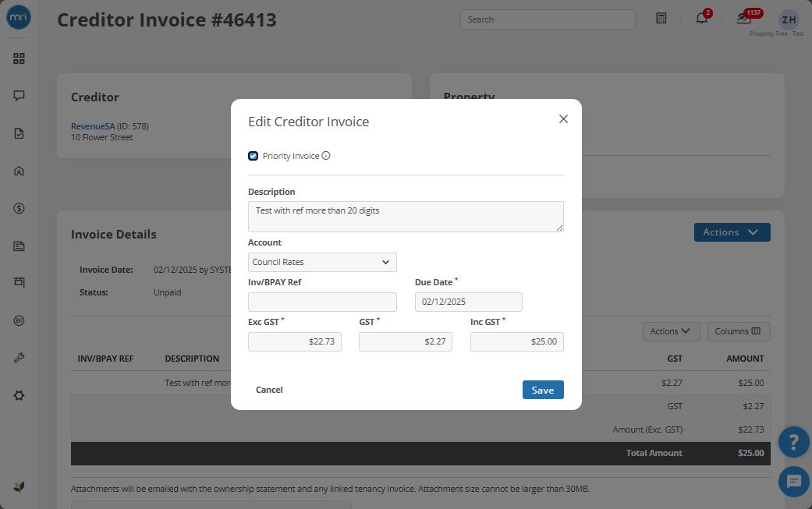This screenshot has width=812, height=509.
Task: Click the $22.73 Amount Exc. GST value
Action: point(751,429)
